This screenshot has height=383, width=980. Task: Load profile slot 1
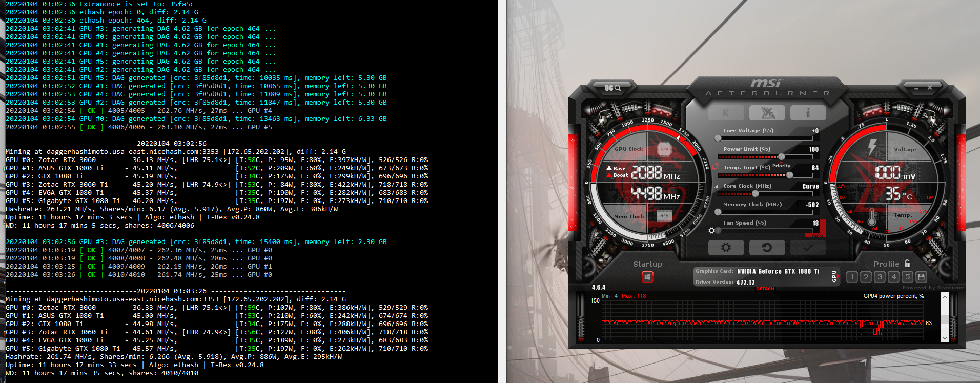click(852, 277)
